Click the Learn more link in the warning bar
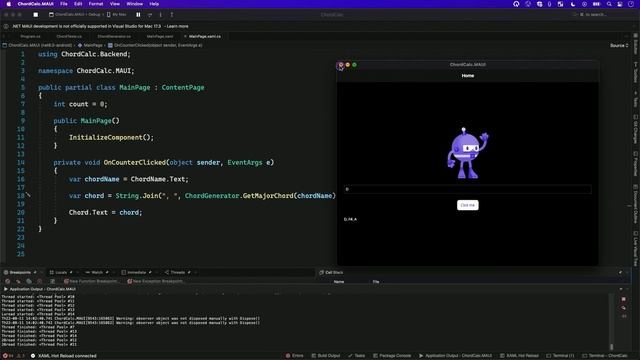640x360 pixels. (178, 26)
